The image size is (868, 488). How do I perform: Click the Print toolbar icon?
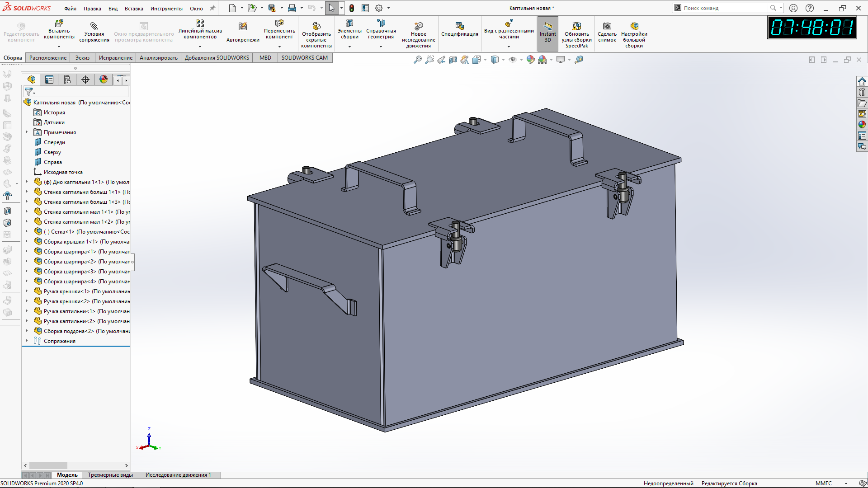coord(292,8)
